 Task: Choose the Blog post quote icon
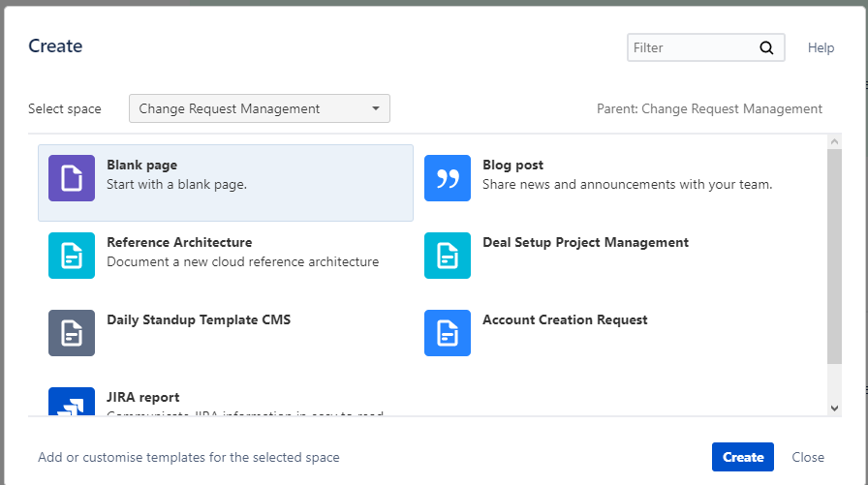click(x=448, y=178)
